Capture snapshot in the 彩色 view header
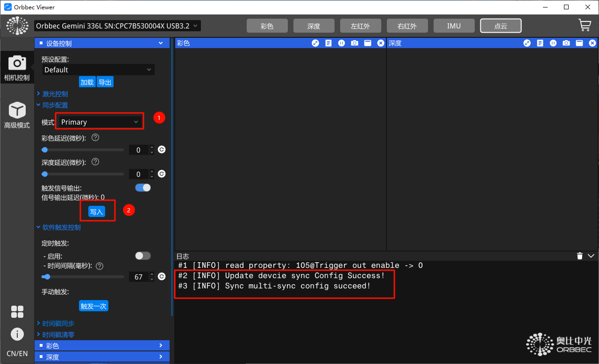 coord(355,43)
